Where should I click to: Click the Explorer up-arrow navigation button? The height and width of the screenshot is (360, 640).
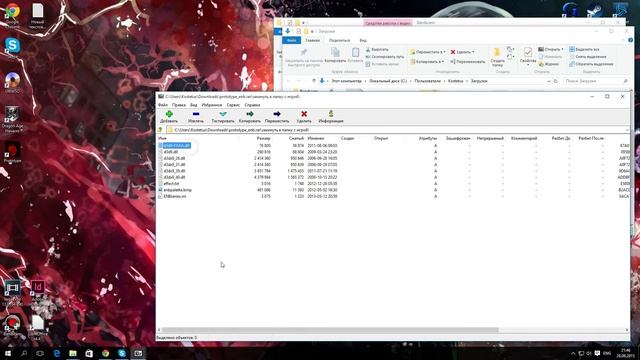pos(313,81)
